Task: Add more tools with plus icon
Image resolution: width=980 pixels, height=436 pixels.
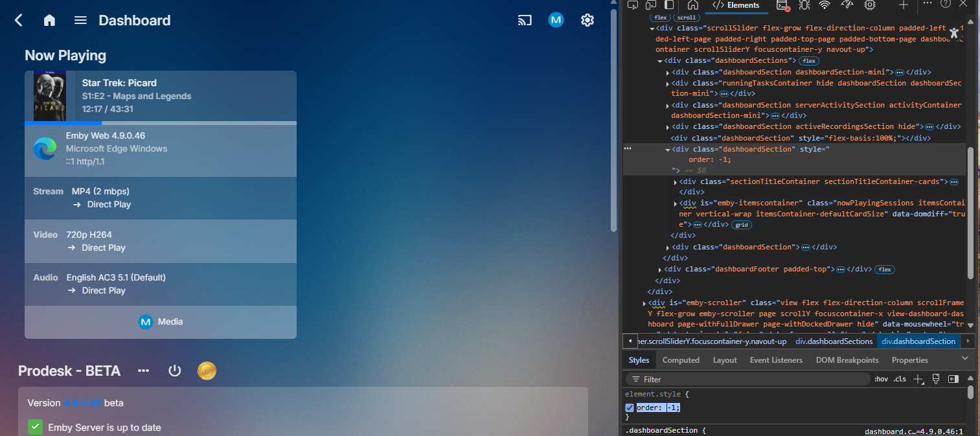Action: pyautogui.click(x=904, y=5)
